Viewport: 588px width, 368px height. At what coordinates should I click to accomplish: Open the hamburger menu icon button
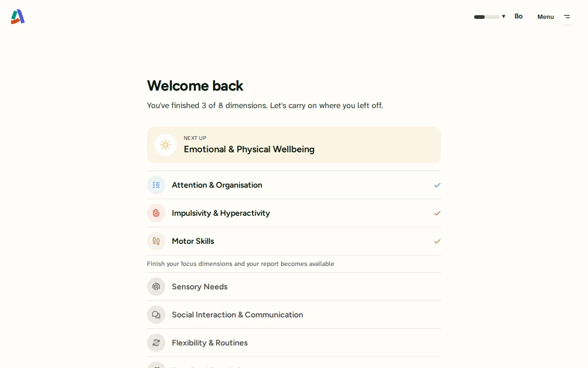(567, 17)
